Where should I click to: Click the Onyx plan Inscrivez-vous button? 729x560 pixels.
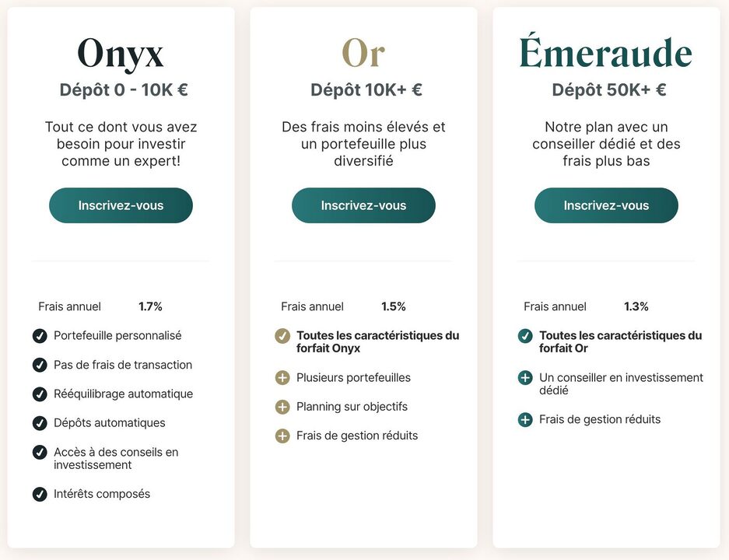point(121,205)
